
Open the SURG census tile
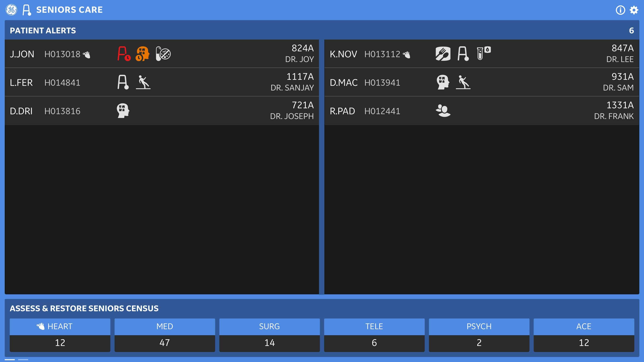pyautogui.click(x=269, y=335)
